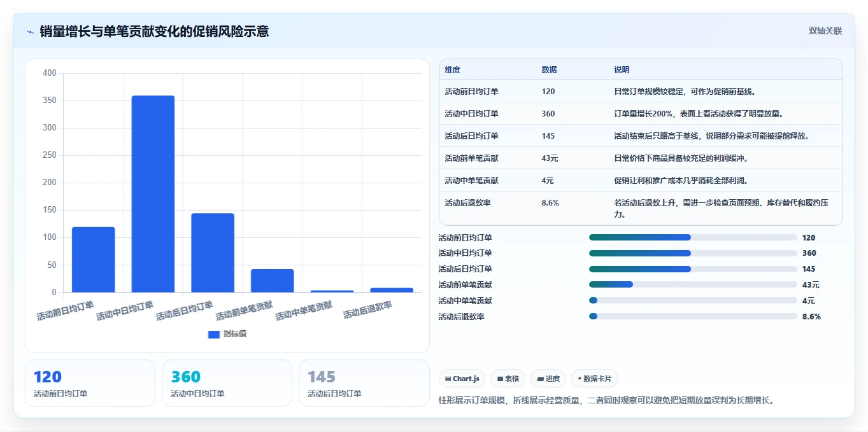Click the chart bar for 活动后日均订单

coord(213,253)
